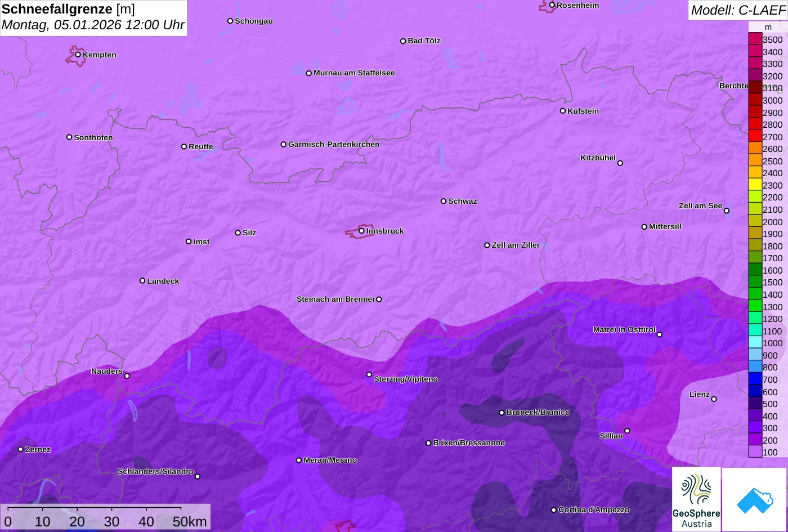Click the blue cloud-arrow logo icon
This screenshot has height=532, width=788.
point(754,500)
